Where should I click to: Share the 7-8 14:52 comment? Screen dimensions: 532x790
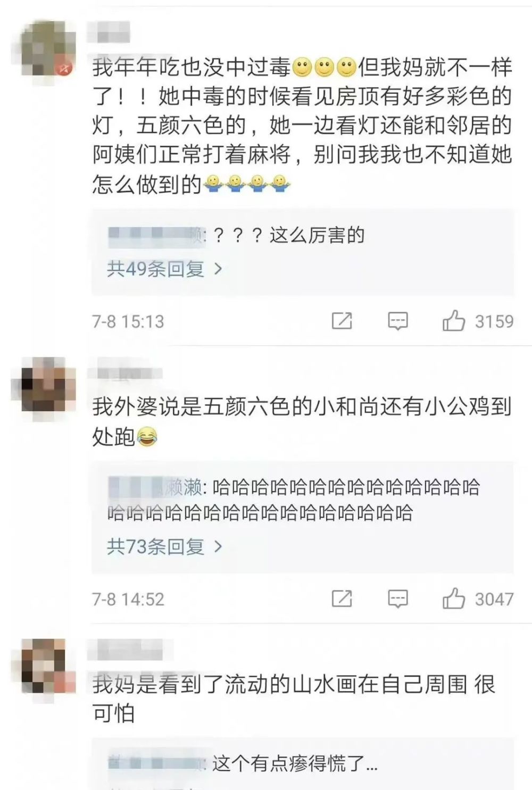[x=342, y=598]
